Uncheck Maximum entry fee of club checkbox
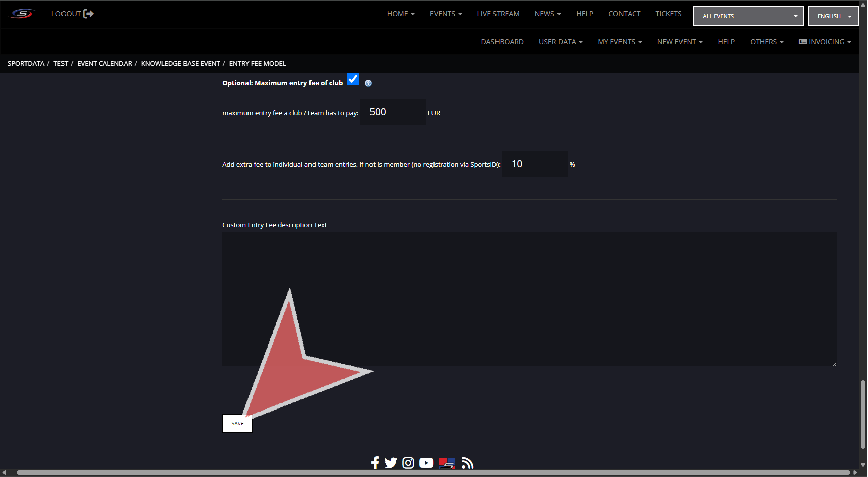This screenshot has height=477, width=868. tap(353, 79)
